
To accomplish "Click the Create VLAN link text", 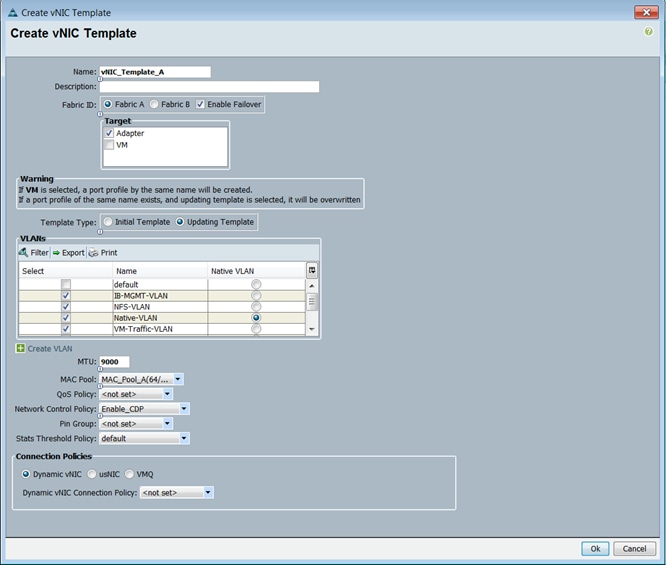I will (x=50, y=349).
